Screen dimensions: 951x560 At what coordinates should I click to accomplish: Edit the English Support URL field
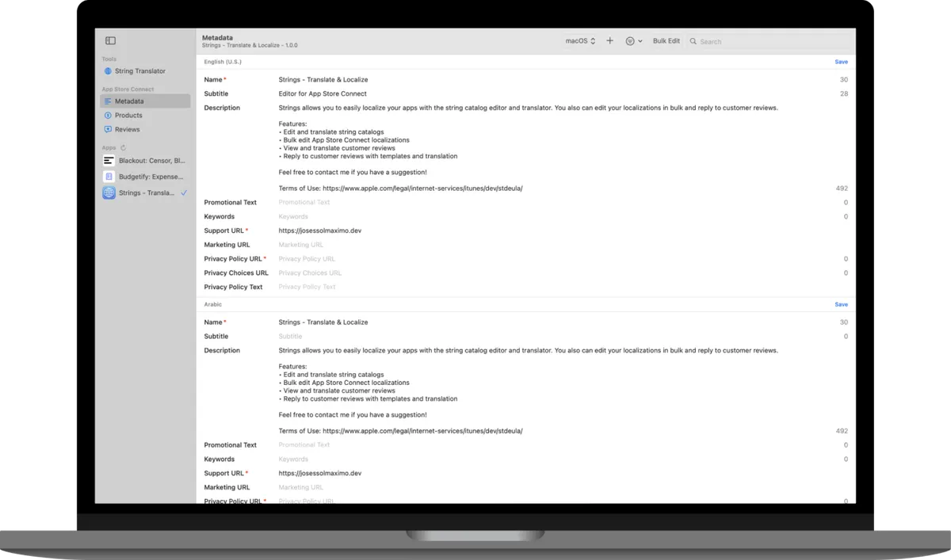[555, 231]
